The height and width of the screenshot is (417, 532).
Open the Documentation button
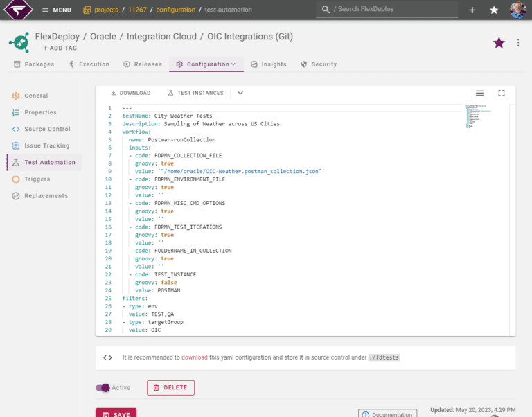(387, 414)
